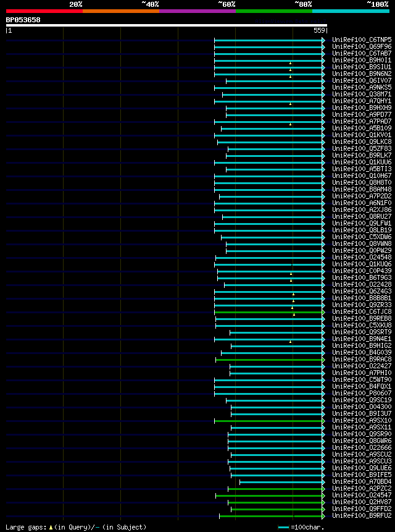Select the UniRef100_A7P2D2 entry
This screenshot has width=395, height=532.
tap(362, 196)
